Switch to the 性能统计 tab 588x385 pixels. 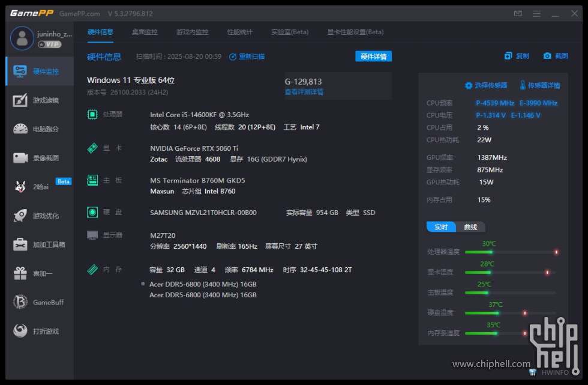(240, 32)
